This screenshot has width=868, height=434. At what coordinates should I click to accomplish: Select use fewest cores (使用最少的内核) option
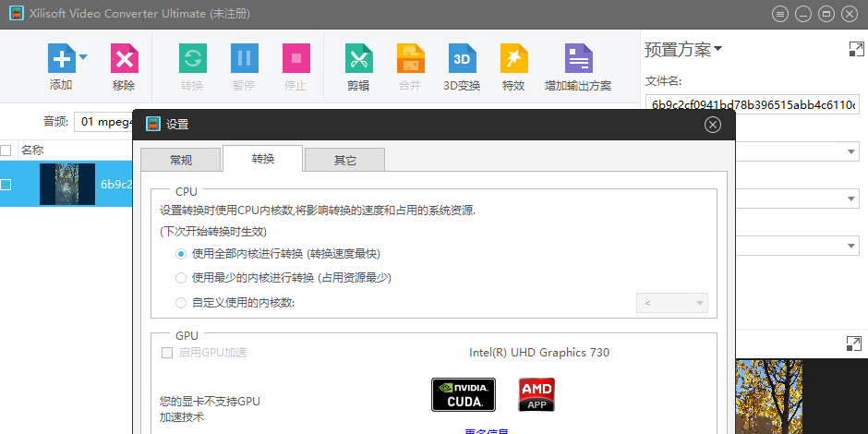(181, 277)
